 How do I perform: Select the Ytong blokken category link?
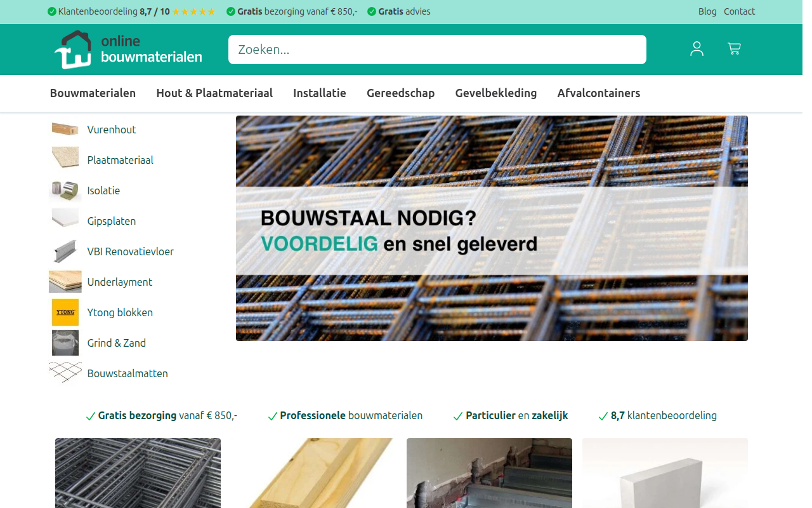(120, 312)
